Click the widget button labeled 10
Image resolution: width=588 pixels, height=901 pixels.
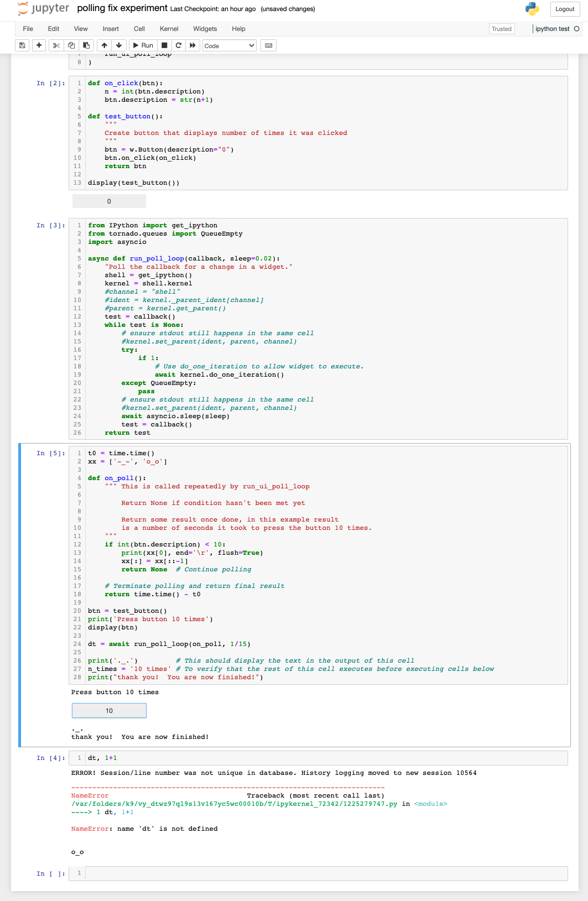click(109, 711)
